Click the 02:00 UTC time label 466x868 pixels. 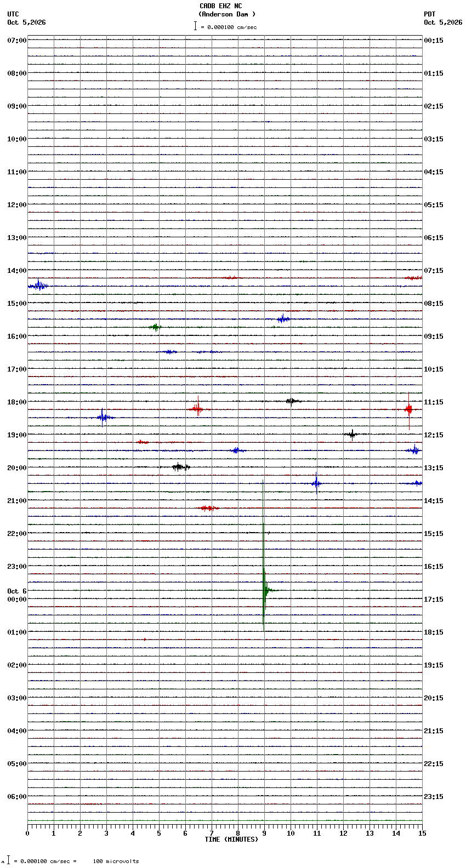point(17,665)
